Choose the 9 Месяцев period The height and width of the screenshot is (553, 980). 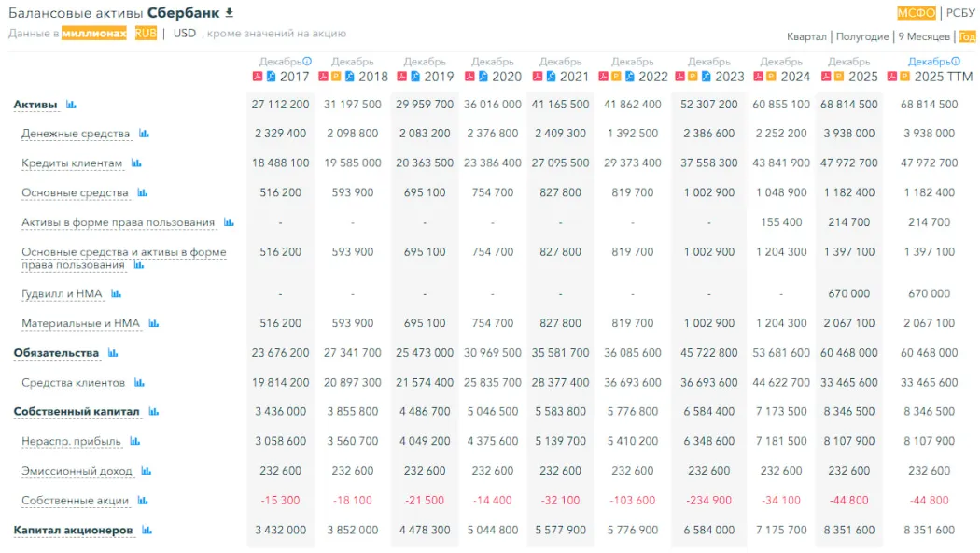pos(924,37)
